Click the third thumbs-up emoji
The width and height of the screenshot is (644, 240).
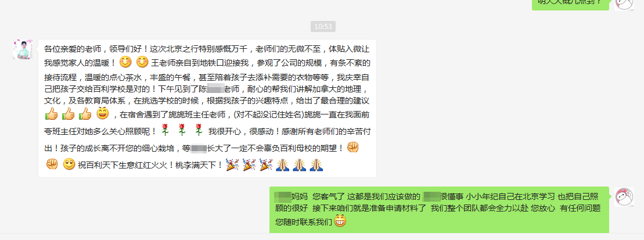coord(85,113)
